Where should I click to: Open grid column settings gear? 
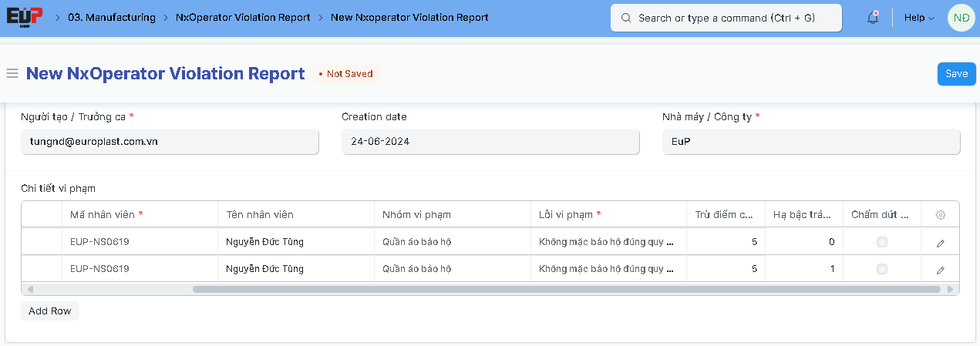940,215
